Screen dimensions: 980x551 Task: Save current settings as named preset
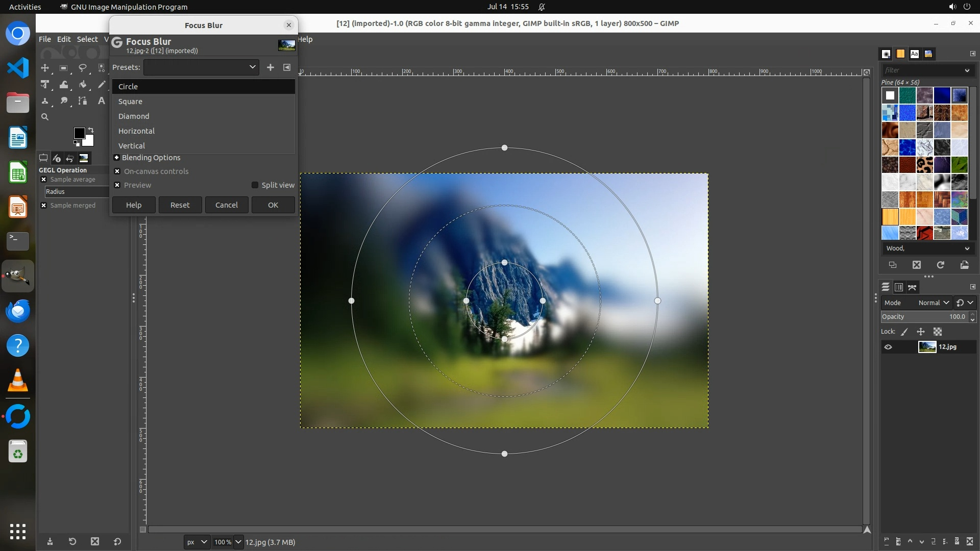click(271, 67)
